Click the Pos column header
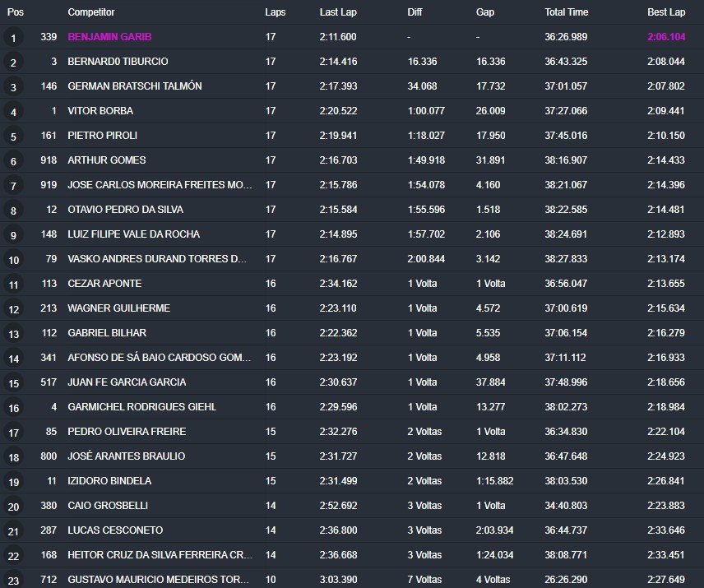 point(16,12)
